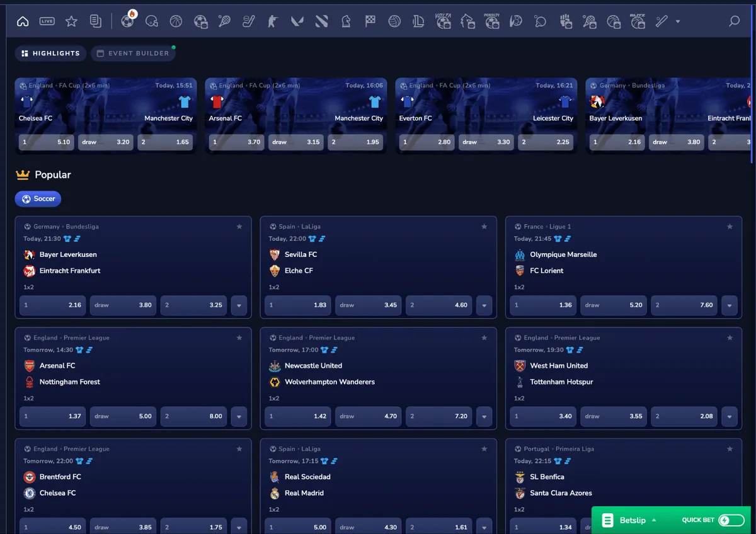
Task: Select the Chess knight icon
Action: pos(346,21)
